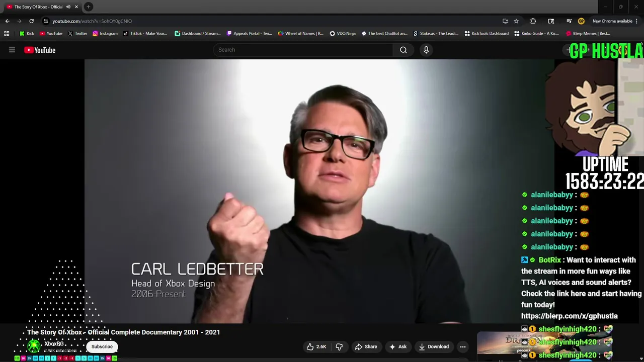Reload the current YouTube page
The width and height of the screenshot is (644, 362).
[x=31, y=21]
